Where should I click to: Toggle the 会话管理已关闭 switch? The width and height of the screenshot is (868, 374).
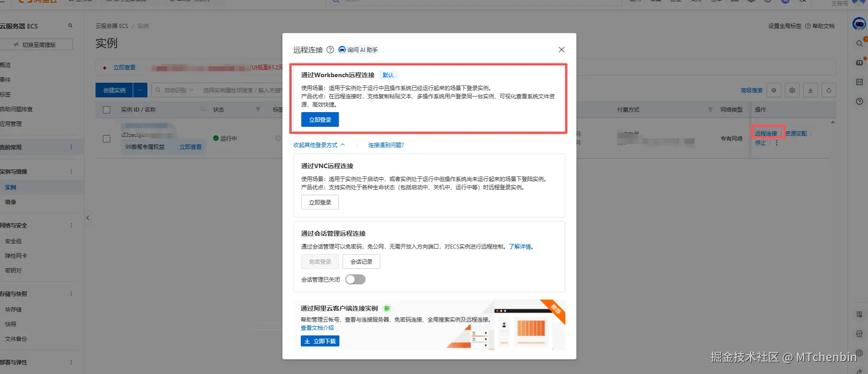pyautogui.click(x=355, y=279)
